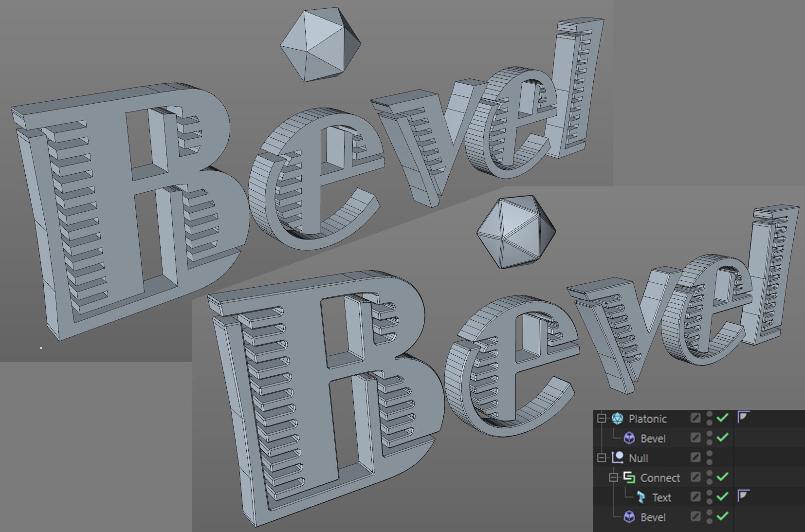
Task: Pick the beveled icosahedron in the lower viewport
Action: tap(516, 232)
